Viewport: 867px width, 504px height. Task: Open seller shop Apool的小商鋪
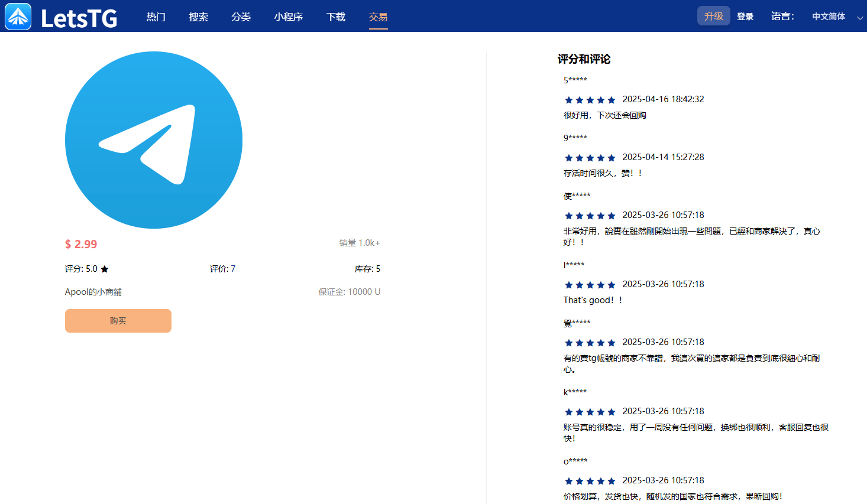(x=93, y=291)
